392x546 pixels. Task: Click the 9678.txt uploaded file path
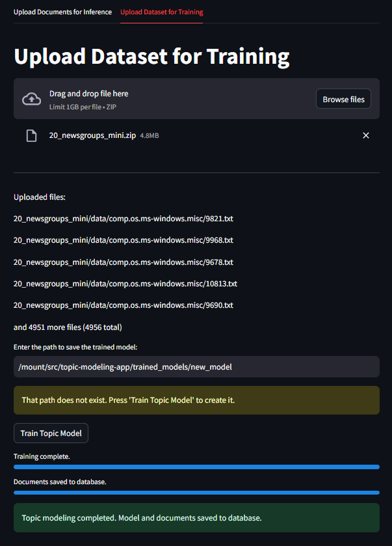pos(124,262)
